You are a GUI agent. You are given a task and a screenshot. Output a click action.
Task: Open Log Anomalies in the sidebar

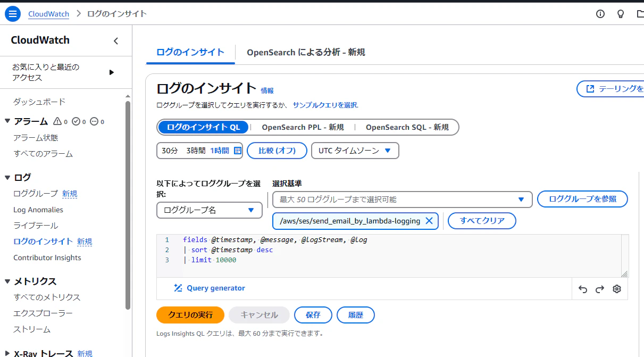38,210
